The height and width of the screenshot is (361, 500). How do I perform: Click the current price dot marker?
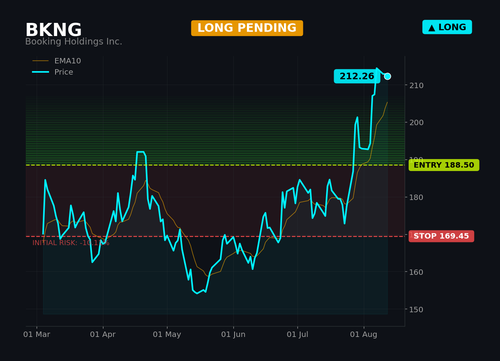pyautogui.click(x=387, y=77)
